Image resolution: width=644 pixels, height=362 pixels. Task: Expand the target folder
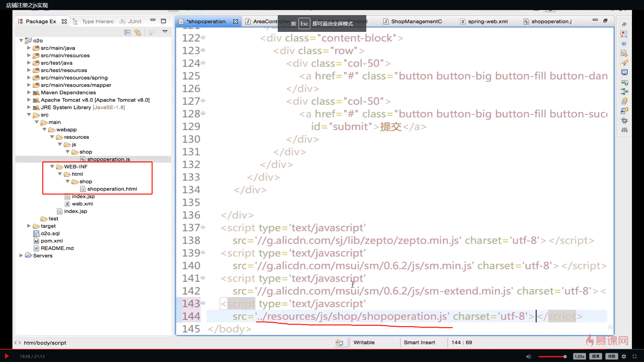point(29,226)
